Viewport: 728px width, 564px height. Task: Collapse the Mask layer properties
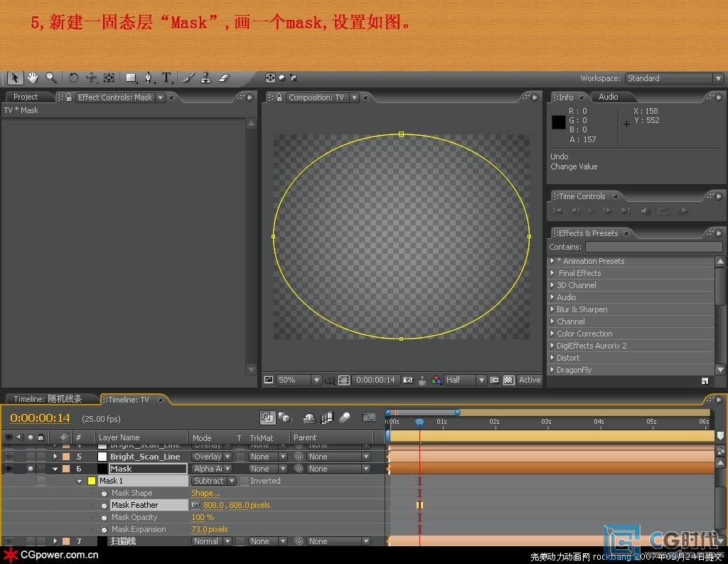[x=55, y=469]
